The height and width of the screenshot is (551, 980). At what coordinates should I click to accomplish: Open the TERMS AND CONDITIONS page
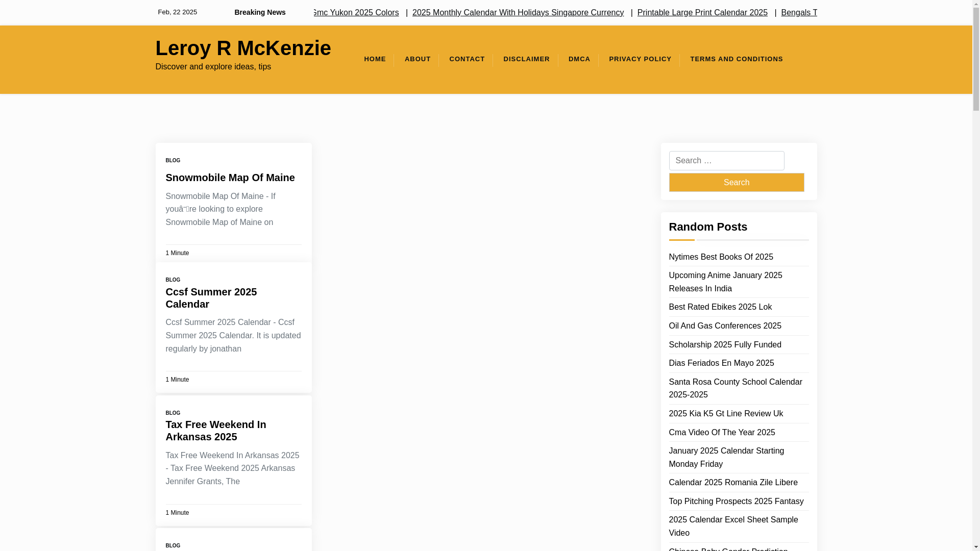pyautogui.click(x=737, y=59)
